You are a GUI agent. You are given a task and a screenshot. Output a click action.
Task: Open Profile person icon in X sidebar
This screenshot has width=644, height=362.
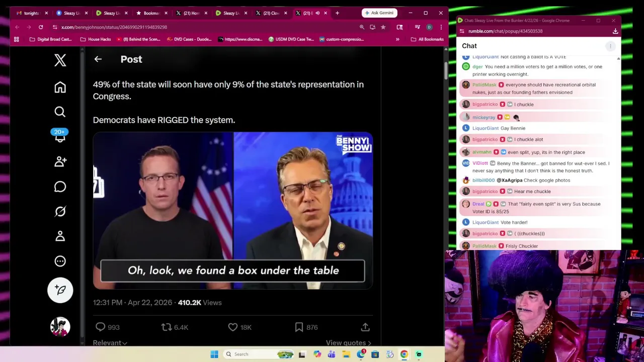coord(60,236)
